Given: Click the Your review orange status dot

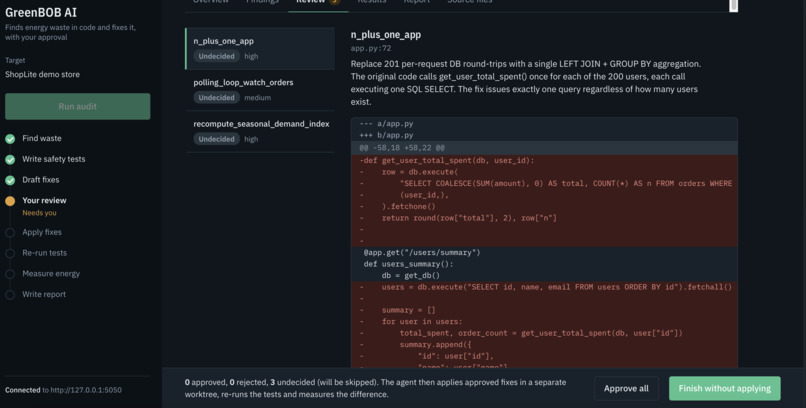Looking at the screenshot, I should [10, 201].
